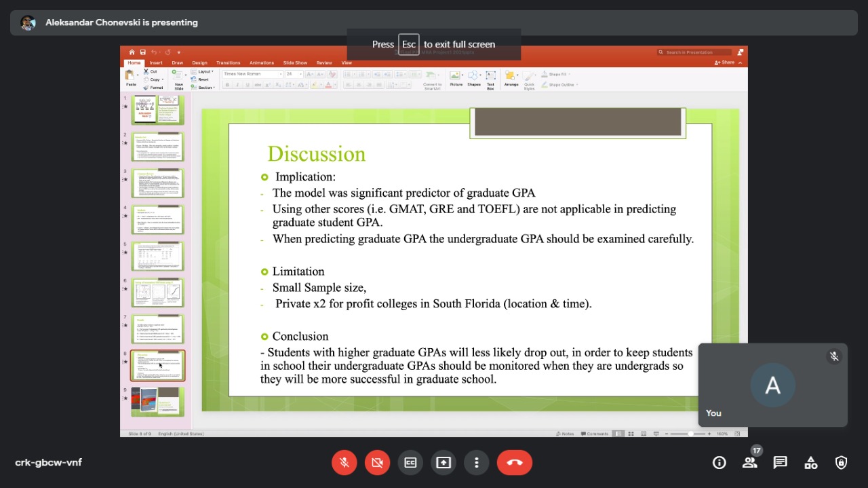Image resolution: width=868 pixels, height=488 pixels.
Task: Show the participants list with 17 people
Action: (749, 463)
